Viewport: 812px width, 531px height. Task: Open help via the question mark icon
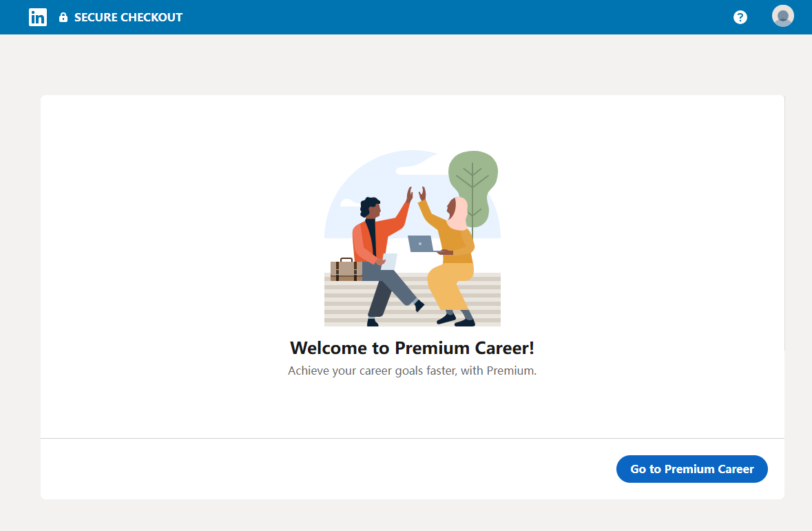[740, 17]
